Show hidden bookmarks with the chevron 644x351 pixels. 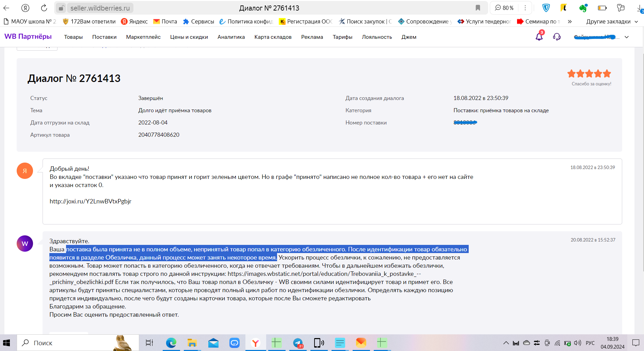pos(570,21)
